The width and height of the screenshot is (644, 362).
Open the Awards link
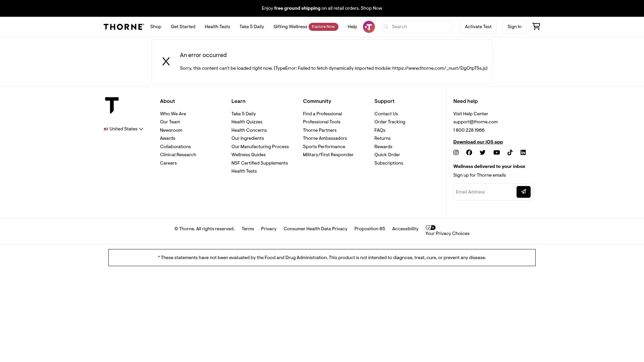167,138
